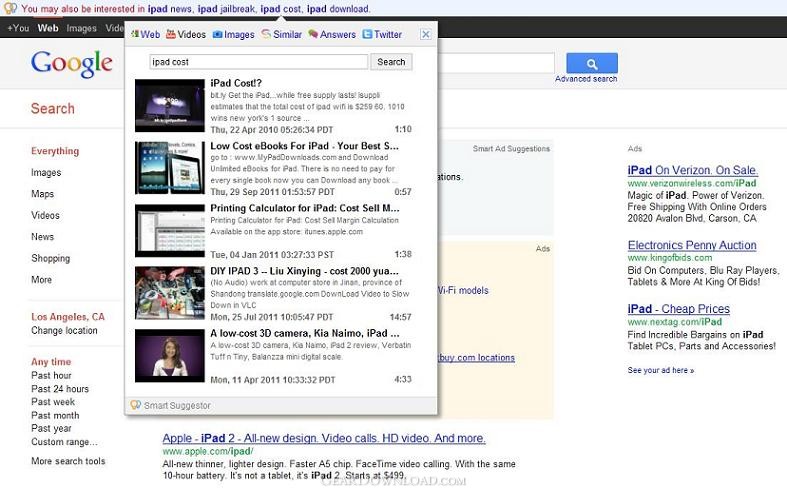787x488 pixels.
Task: Expand More search categories
Action: coord(41,279)
